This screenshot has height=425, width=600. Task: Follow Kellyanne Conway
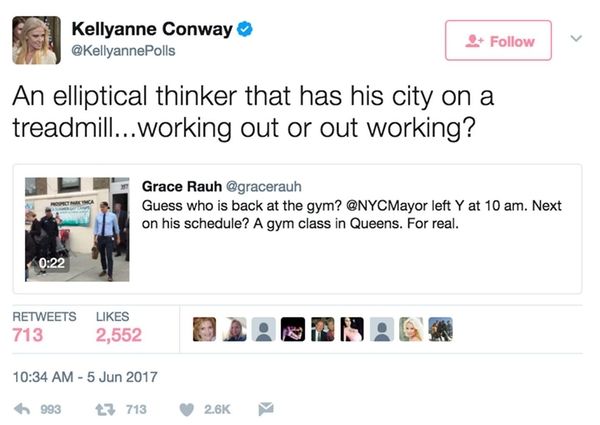coord(498,41)
